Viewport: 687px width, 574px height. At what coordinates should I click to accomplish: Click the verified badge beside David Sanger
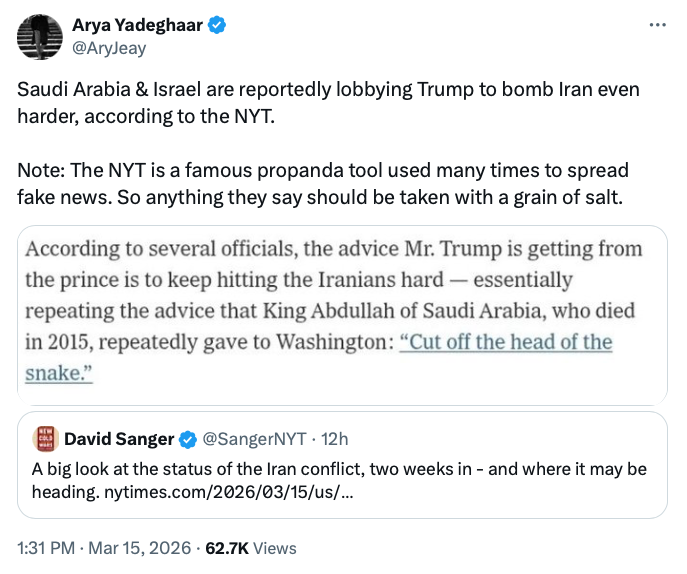pos(187,438)
